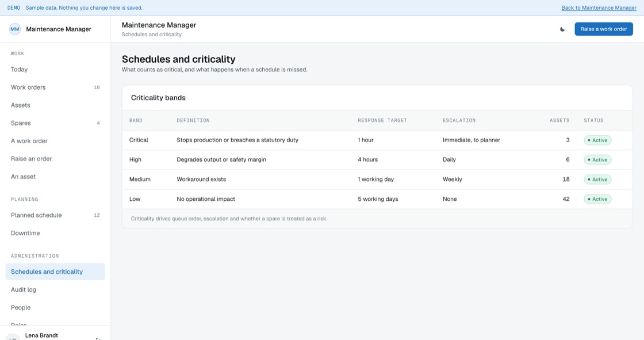Screen dimensions: 644x340
Task: Open Raise an order page
Action: (x=55, y=159)
